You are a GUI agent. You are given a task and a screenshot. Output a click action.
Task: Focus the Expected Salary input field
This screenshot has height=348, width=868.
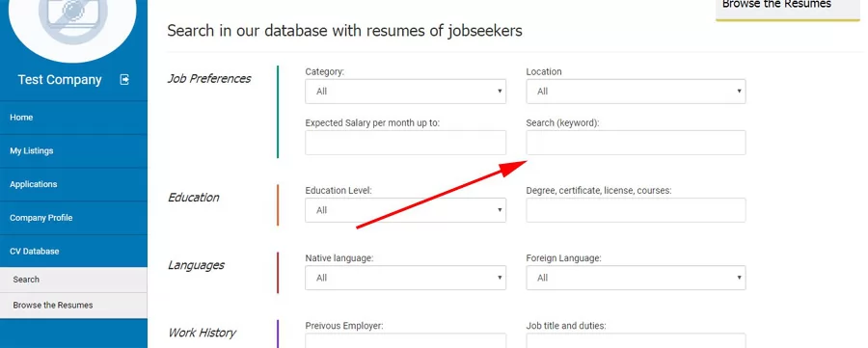pos(405,143)
